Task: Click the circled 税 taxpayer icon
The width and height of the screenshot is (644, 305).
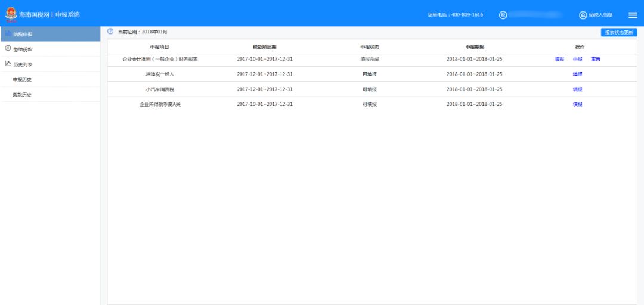Action: (x=503, y=15)
